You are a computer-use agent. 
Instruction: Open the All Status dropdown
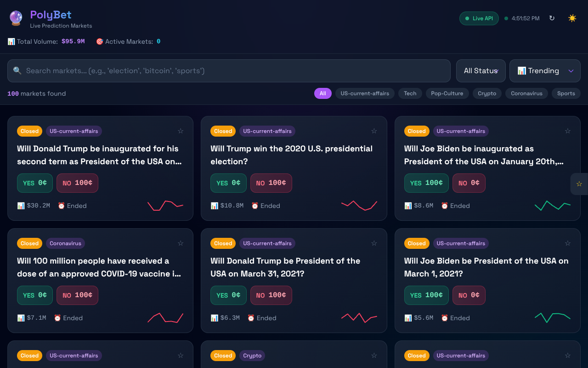pyautogui.click(x=481, y=70)
